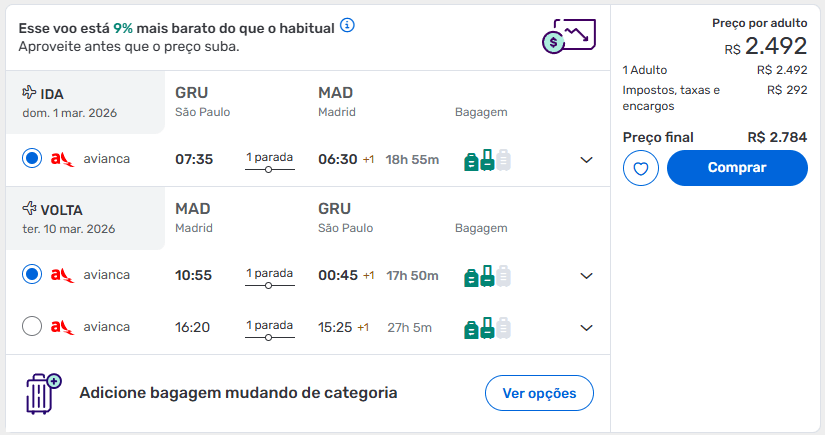Select the 10:55 return flight radio button
The height and width of the screenshot is (435, 825).
click(32, 275)
